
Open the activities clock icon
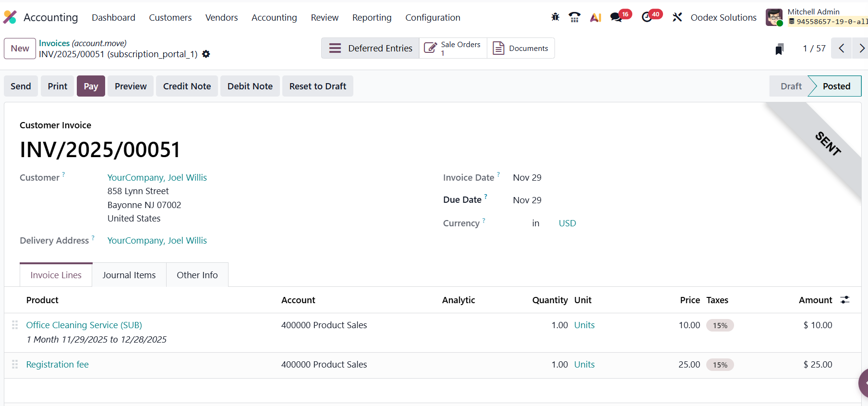click(x=647, y=17)
